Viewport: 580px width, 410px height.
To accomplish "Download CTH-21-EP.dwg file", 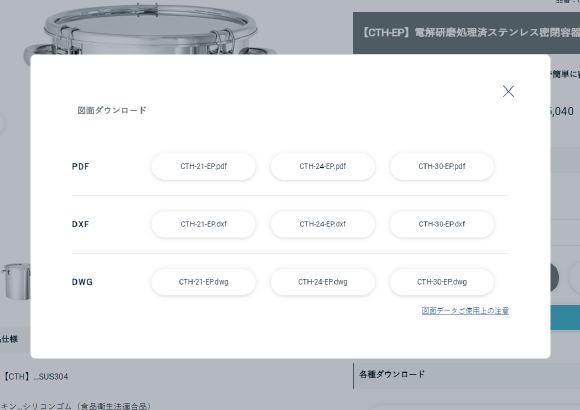I will tap(203, 282).
